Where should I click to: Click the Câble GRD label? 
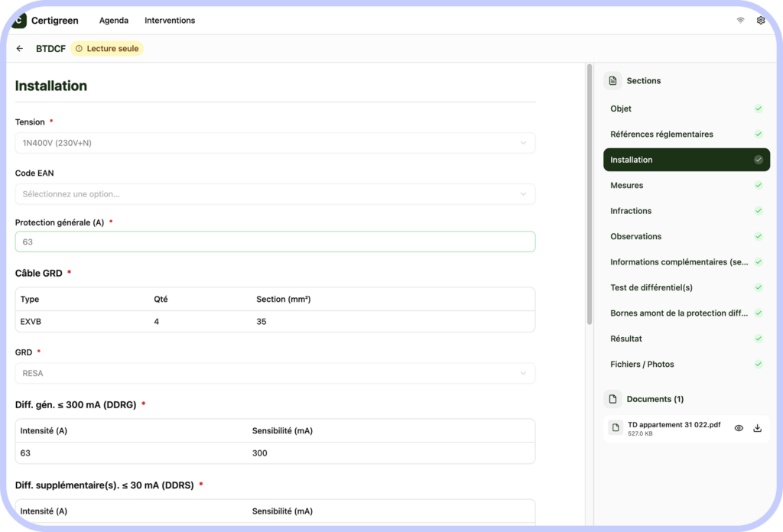(x=38, y=273)
